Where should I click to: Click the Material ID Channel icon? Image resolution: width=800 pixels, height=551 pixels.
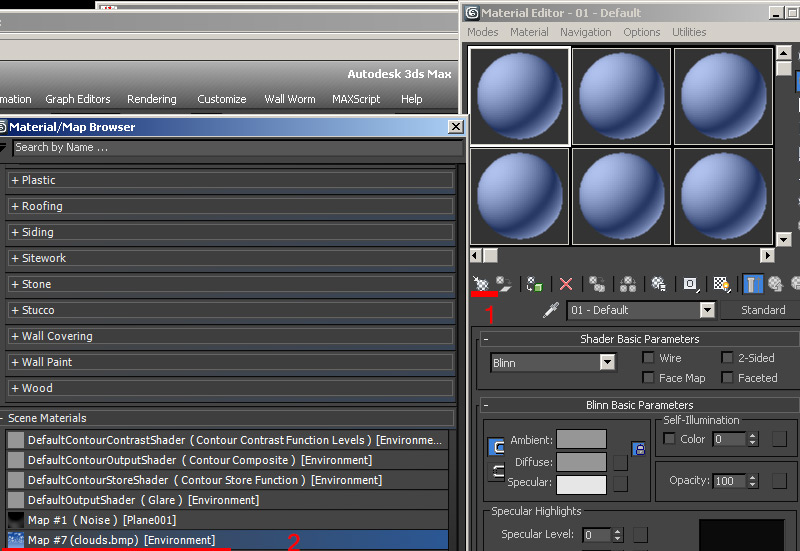[690, 284]
